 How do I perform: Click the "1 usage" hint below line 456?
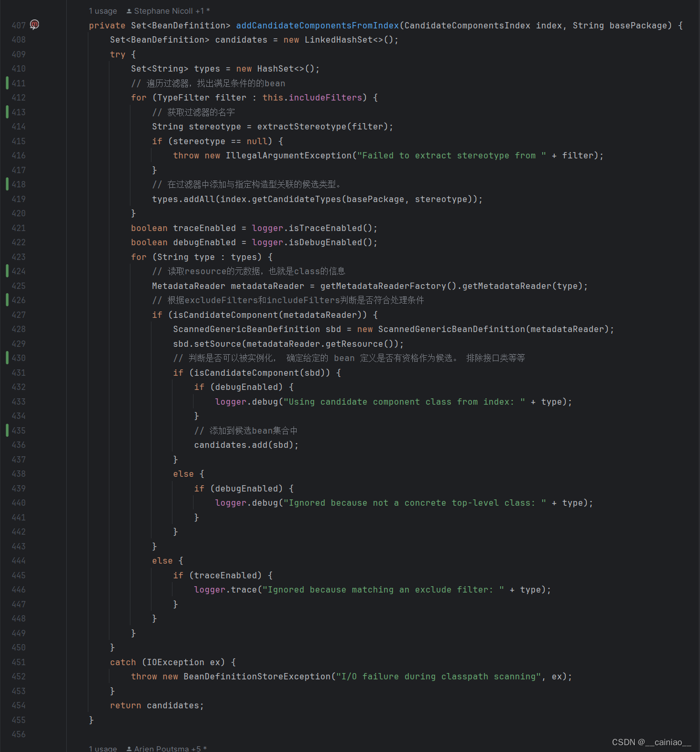coord(103,748)
